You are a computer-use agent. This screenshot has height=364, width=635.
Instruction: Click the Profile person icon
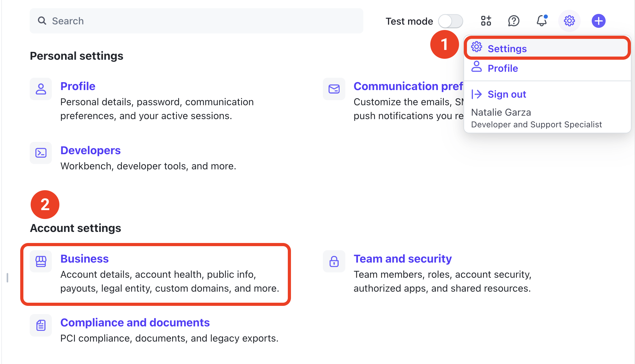[x=41, y=89]
